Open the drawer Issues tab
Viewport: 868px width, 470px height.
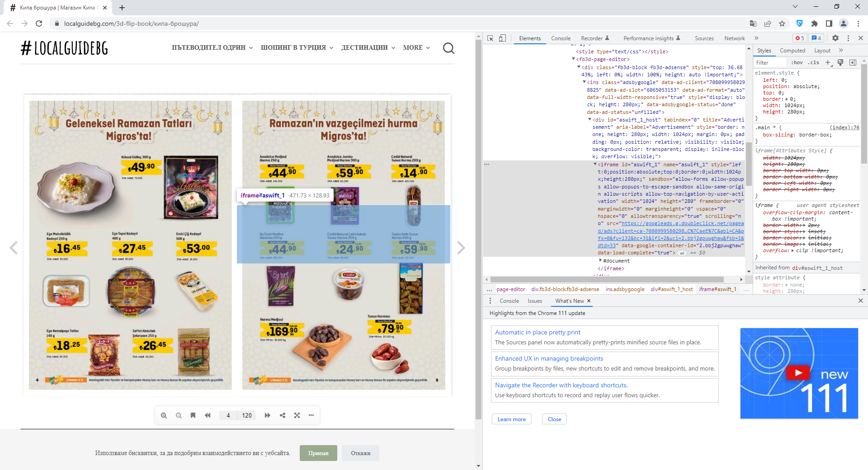tap(534, 301)
